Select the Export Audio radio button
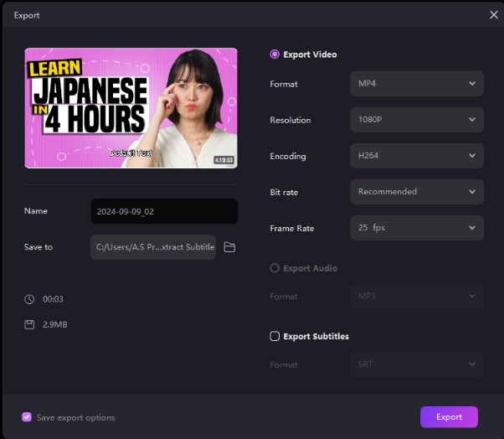This screenshot has width=504, height=439. (x=275, y=269)
